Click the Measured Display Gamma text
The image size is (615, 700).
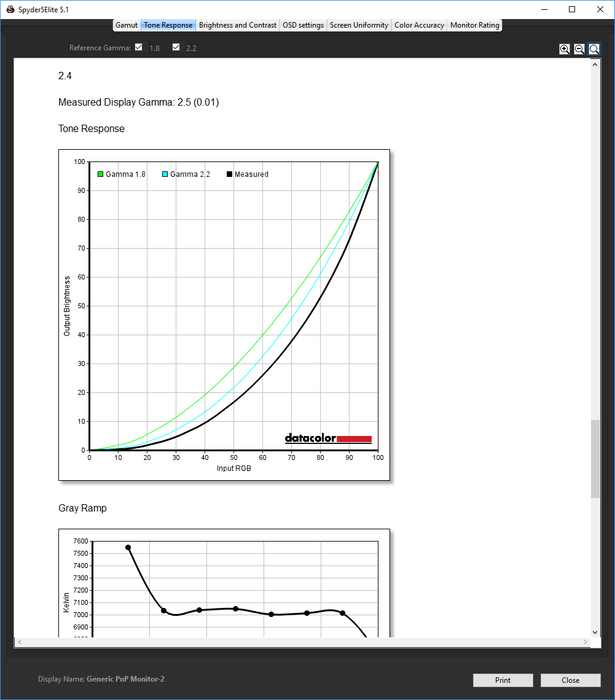tap(138, 102)
